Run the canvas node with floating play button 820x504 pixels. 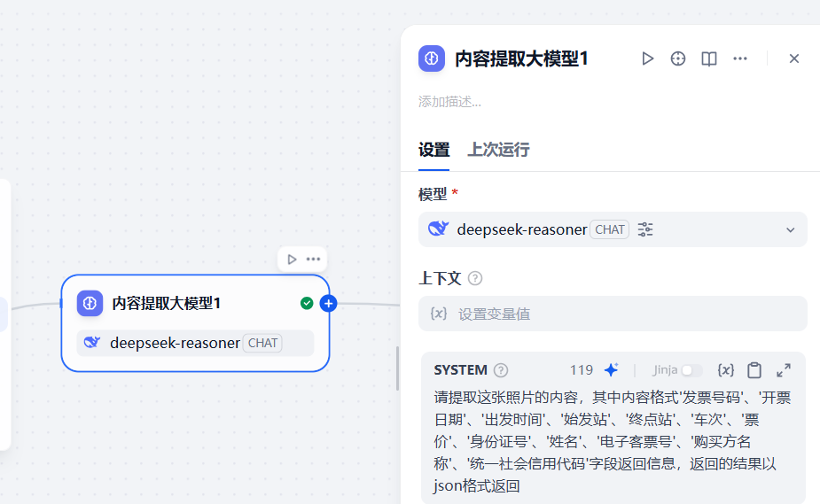pos(292,259)
